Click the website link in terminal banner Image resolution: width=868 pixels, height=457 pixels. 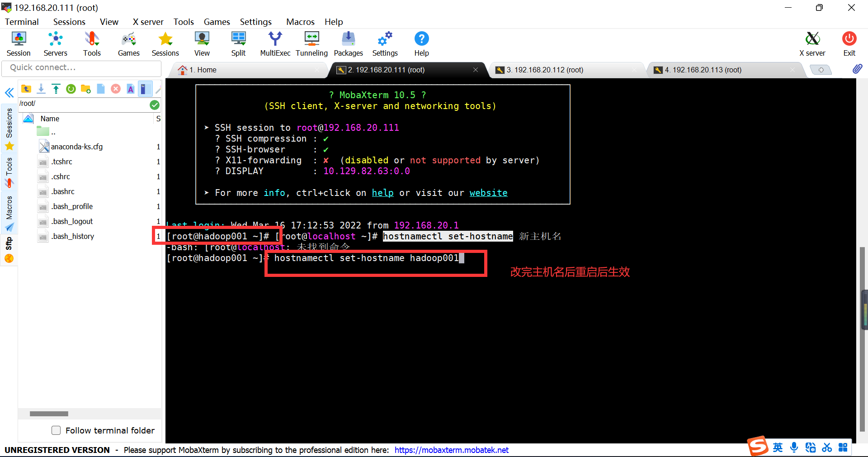point(488,193)
